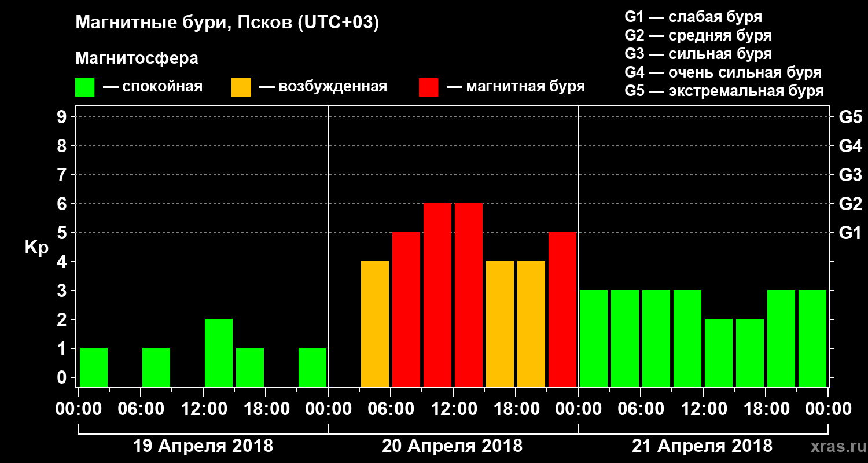Click the '19 Апреля 2018' date label
Viewport: 868px width, 463px height.
[203, 446]
